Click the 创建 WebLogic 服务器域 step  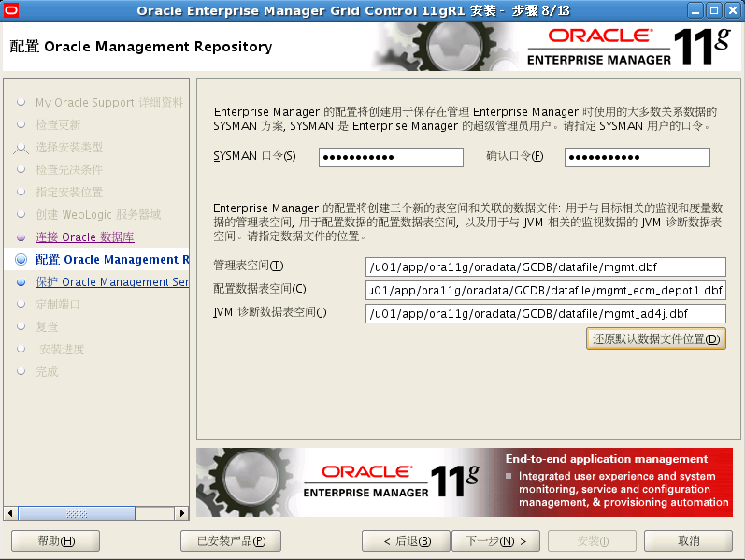pos(98,214)
